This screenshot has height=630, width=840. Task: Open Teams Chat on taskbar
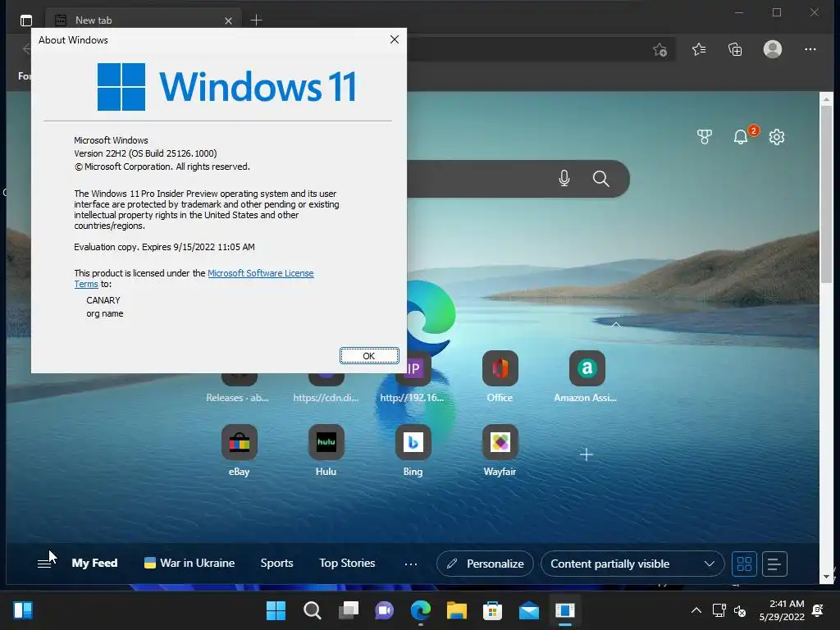pyautogui.click(x=384, y=610)
